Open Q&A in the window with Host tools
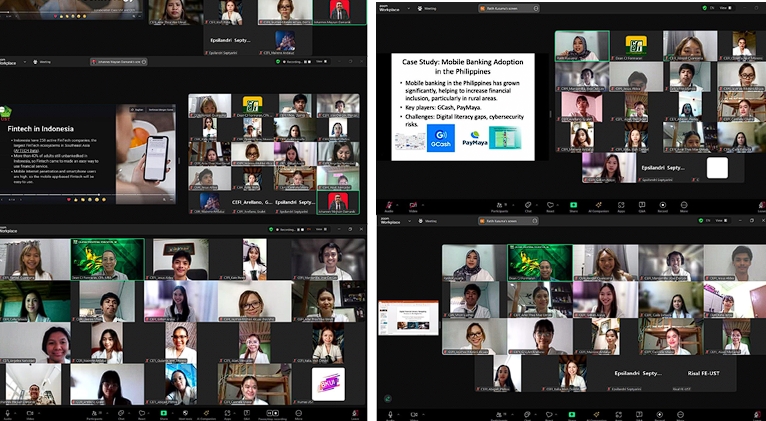This screenshot has width=766, height=421. pyautogui.click(x=247, y=413)
